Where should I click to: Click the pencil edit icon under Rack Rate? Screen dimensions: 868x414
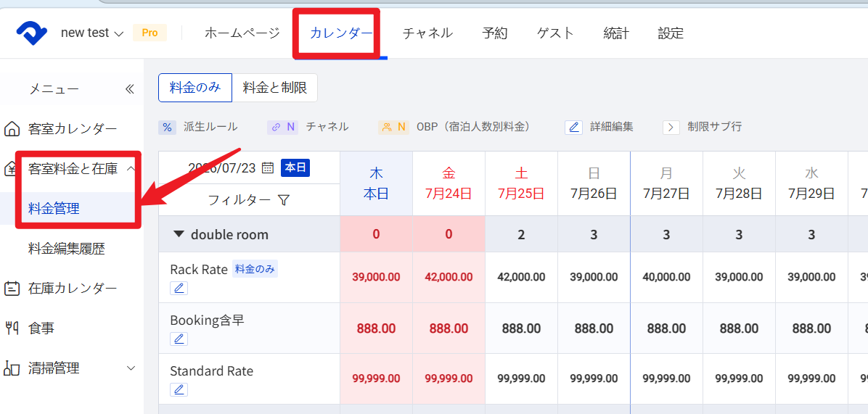(179, 288)
